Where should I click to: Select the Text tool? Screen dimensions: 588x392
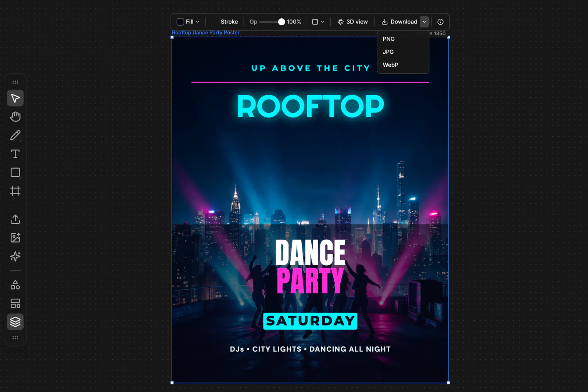coord(15,154)
